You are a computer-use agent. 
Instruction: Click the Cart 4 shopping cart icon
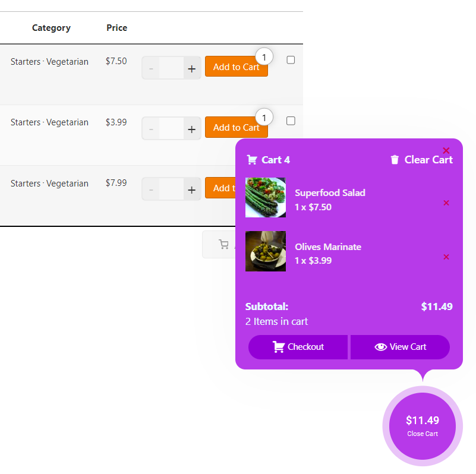[252, 160]
